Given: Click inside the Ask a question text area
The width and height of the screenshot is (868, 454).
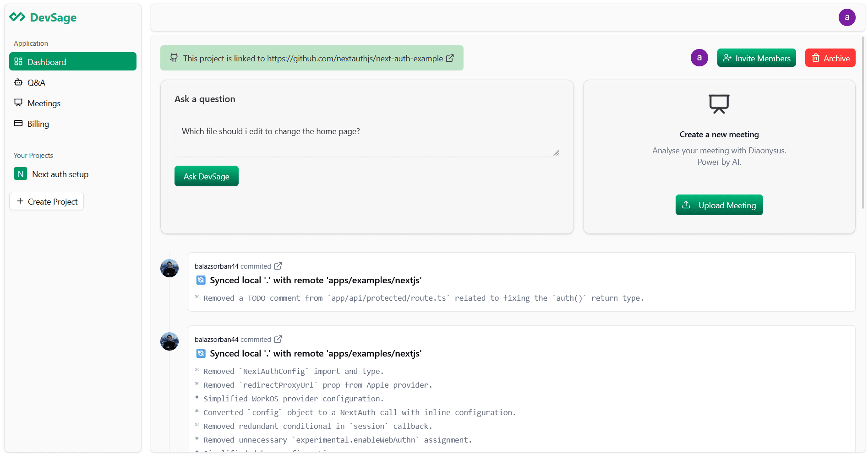Looking at the screenshot, I should coord(366,135).
